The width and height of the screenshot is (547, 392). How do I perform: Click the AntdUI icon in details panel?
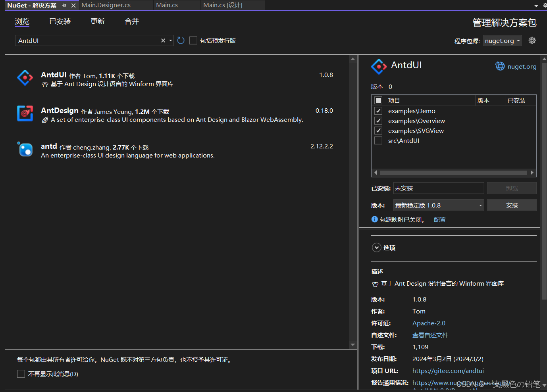(x=378, y=66)
